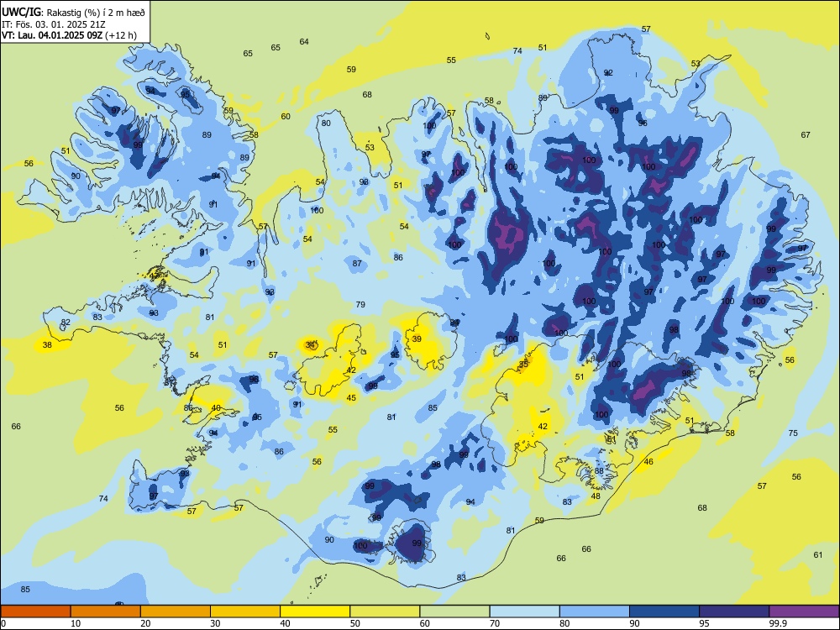The height and width of the screenshot is (630, 840).
Task: Click the initial time line 'IT: Fös. 03. 01. 2025 21Z'
Action: (x=54, y=24)
